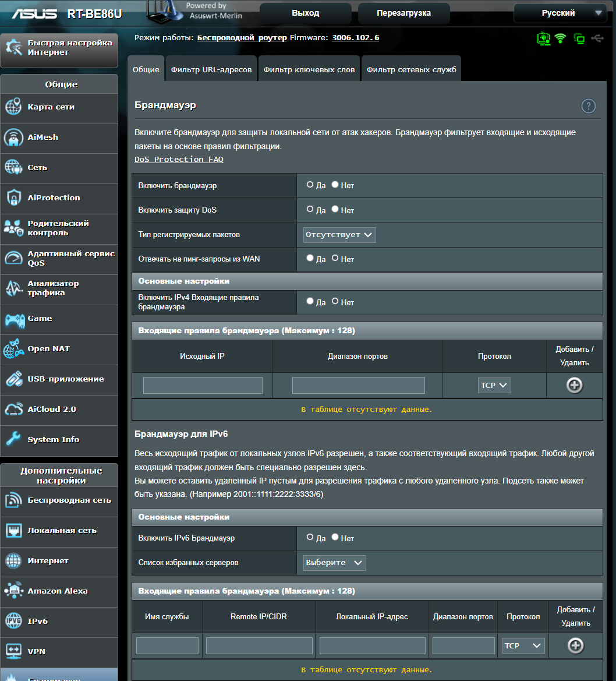Click the Интернет globe icon
Image resolution: width=616 pixels, height=681 pixels.
click(x=13, y=560)
